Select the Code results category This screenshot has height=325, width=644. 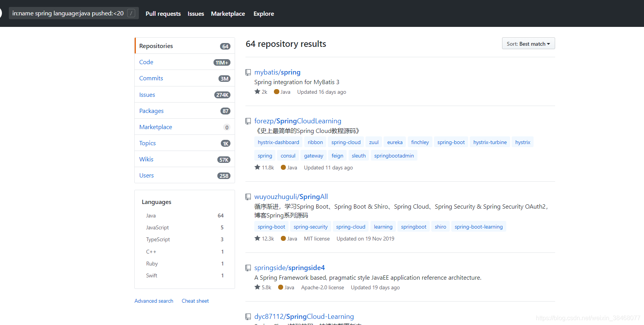click(x=185, y=62)
